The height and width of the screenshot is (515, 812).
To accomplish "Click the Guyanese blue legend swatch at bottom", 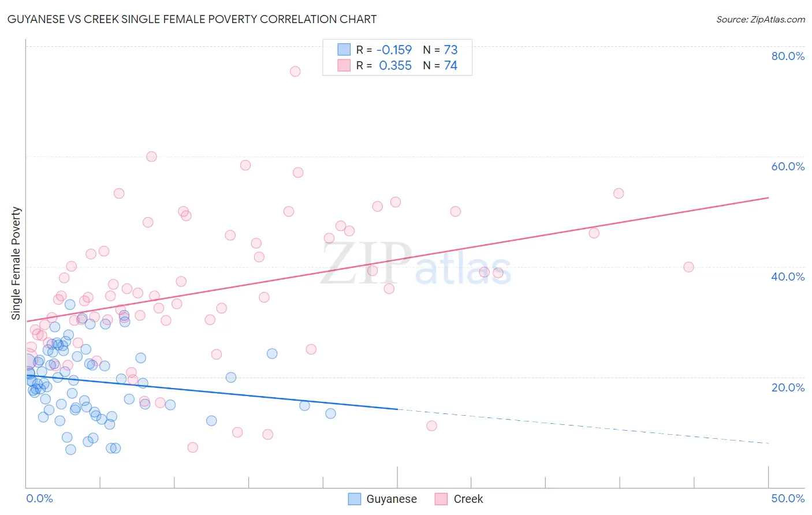I will tap(355, 499).
